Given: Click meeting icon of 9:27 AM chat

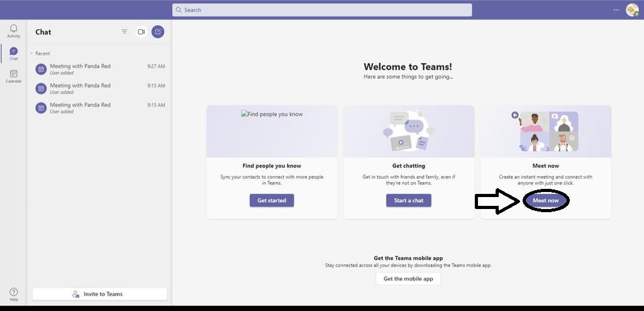Looking at the screenshot, I should (41, 69).
